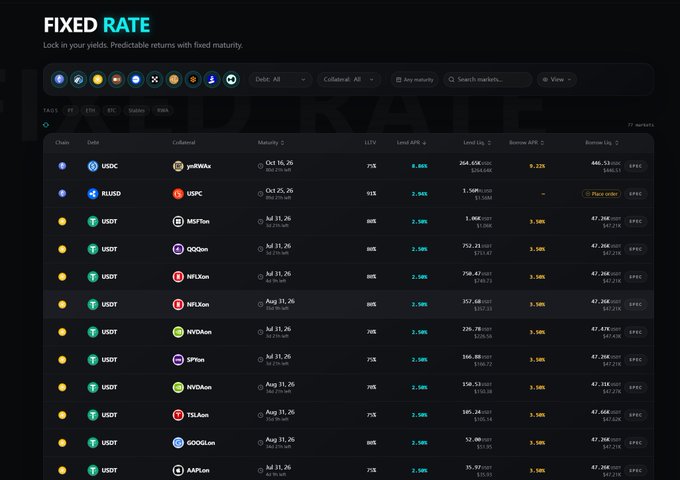This screenshot has width=680, height=480.
Task: Filter by the Arbitrum chain icon
Action: pos(78,79)
